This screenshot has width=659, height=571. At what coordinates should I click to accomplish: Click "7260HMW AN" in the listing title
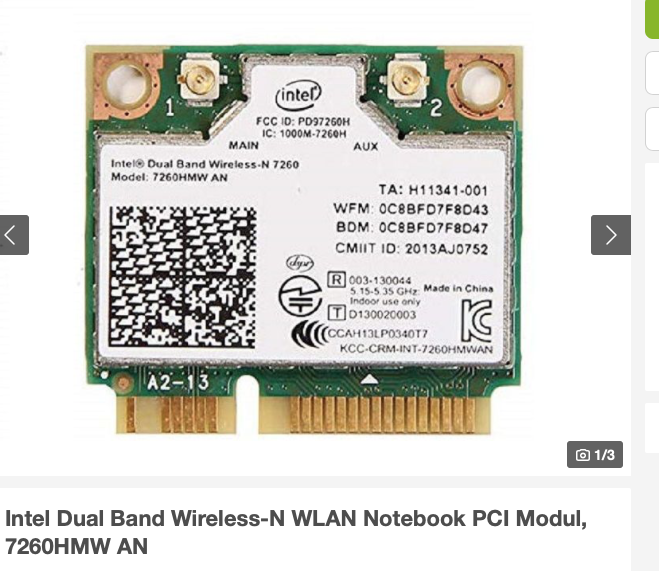pyautogui.click(x=76, y=547)
